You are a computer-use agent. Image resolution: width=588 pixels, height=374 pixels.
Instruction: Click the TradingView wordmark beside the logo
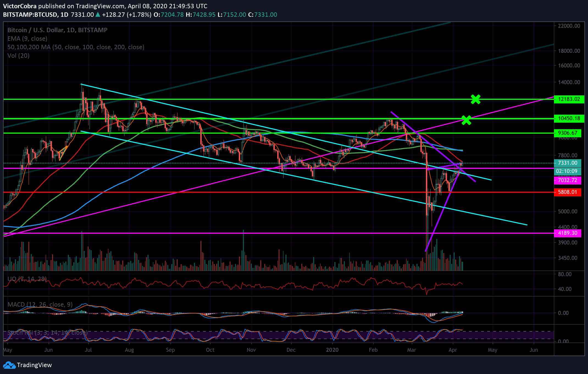click(x=34, y=365)
